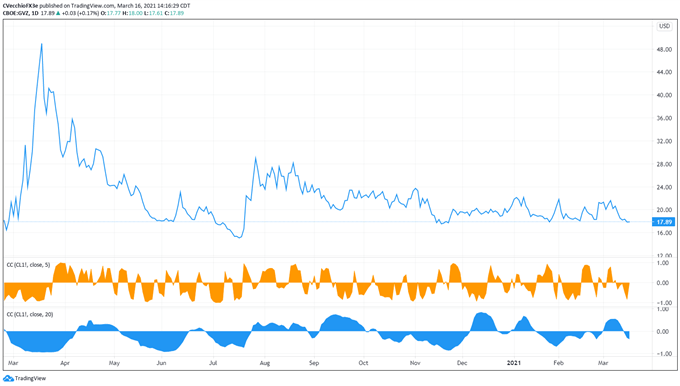This screenshot has width=680, height=386.
Task: Click the L:17.61 low value
Action: (153, 13)
